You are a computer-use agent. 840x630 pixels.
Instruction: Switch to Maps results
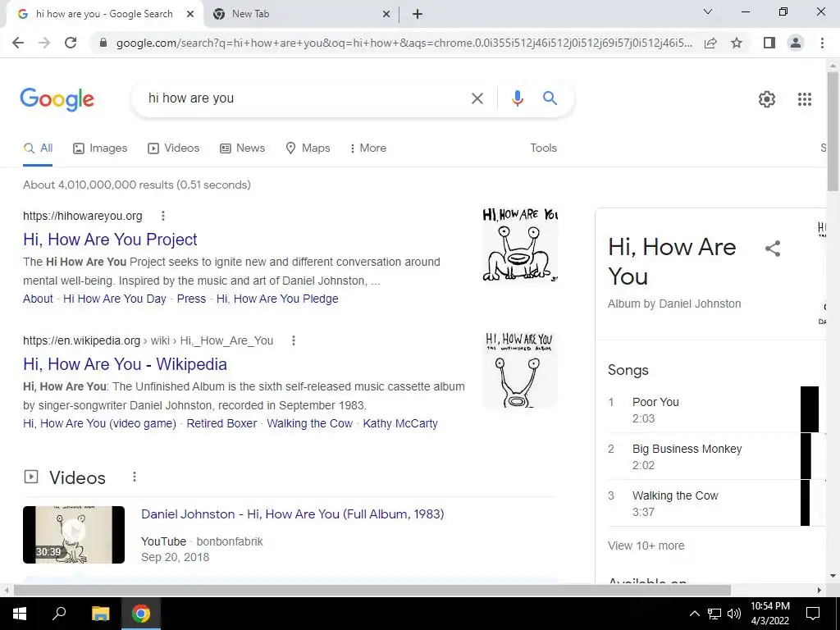click(x=308, y=148)
